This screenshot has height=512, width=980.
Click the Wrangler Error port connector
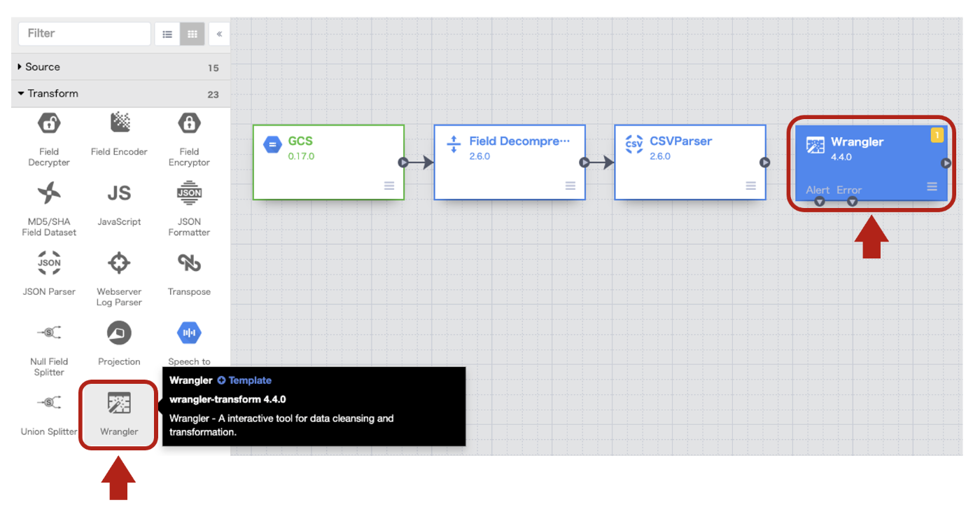(853, 202)
